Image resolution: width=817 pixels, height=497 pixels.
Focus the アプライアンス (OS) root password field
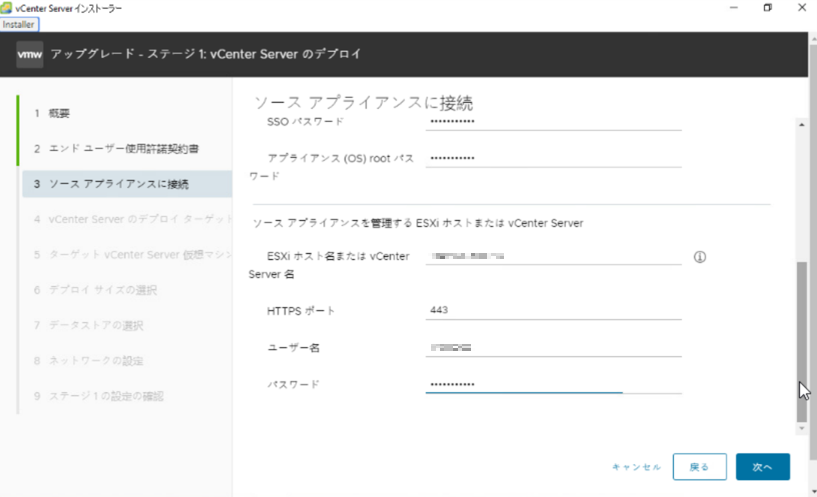click(x=553, y=158)
